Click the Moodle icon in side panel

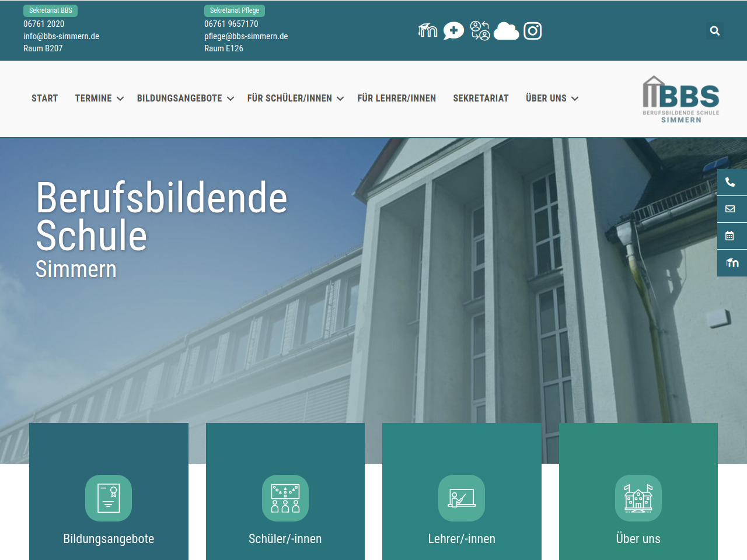click(x=732, y=262)
